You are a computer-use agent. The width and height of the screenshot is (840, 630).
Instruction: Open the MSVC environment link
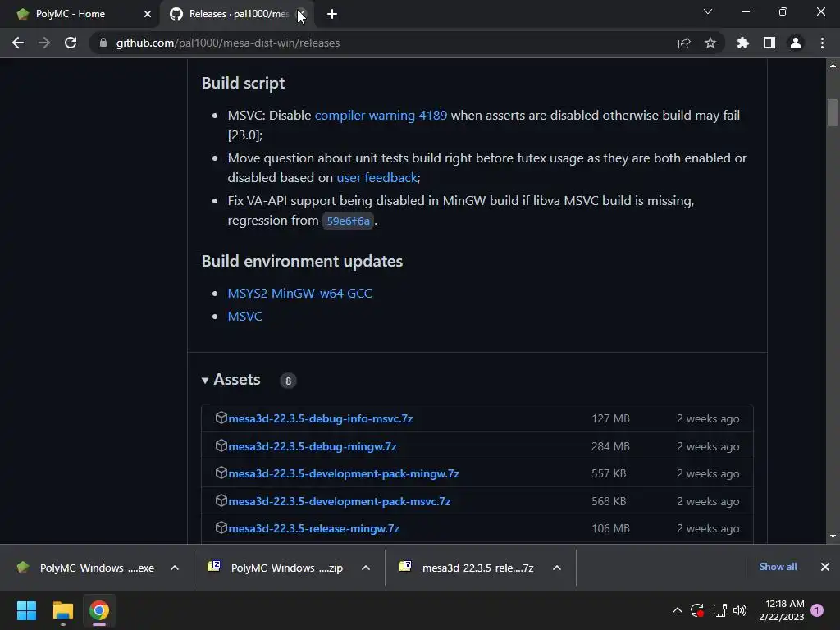244,316
